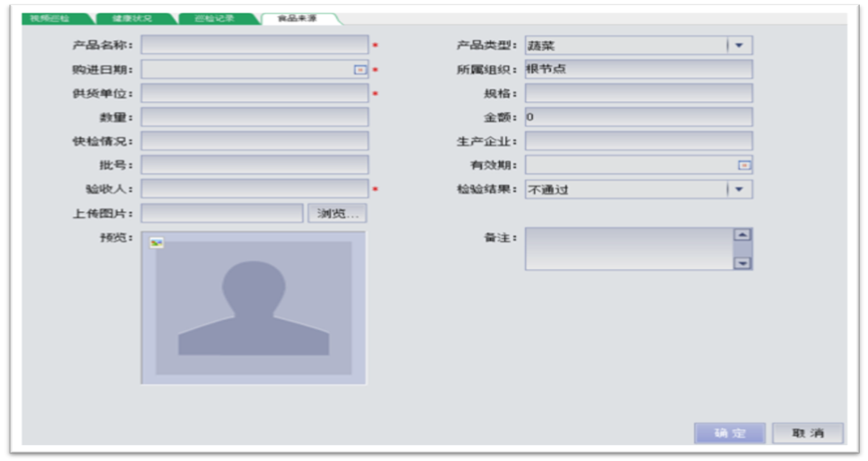This screenshot has width=868, height=461.
Task: Click the 取消 cancel button
Action: [808, 433]
